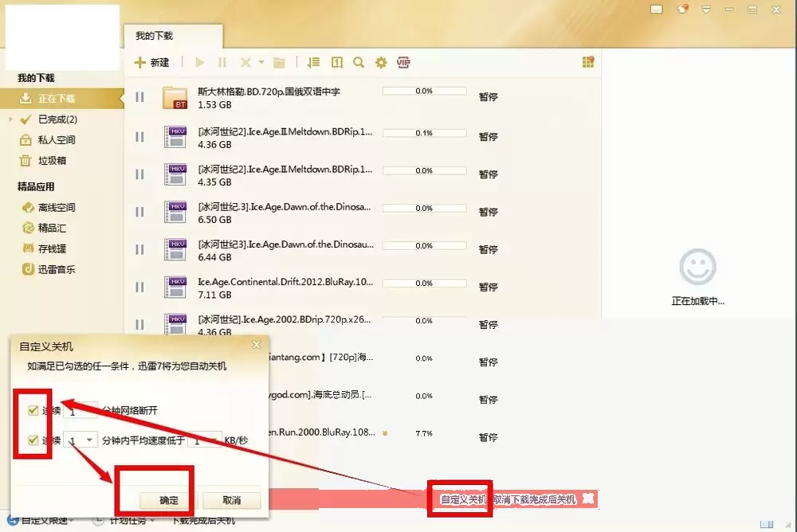This screenshot has height=532, width=797.
Task: Click 下载完成后关机 in status bar
Action: (x=203, y=521)
